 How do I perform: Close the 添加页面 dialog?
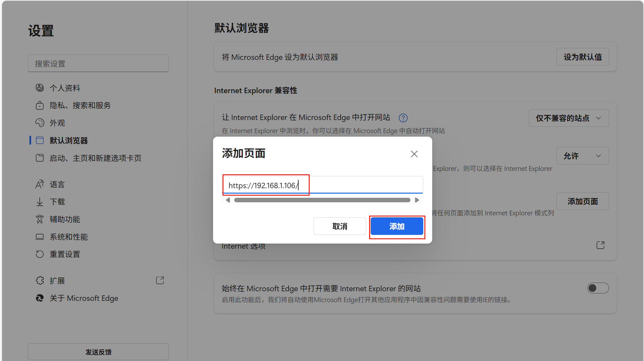[414, 154]
